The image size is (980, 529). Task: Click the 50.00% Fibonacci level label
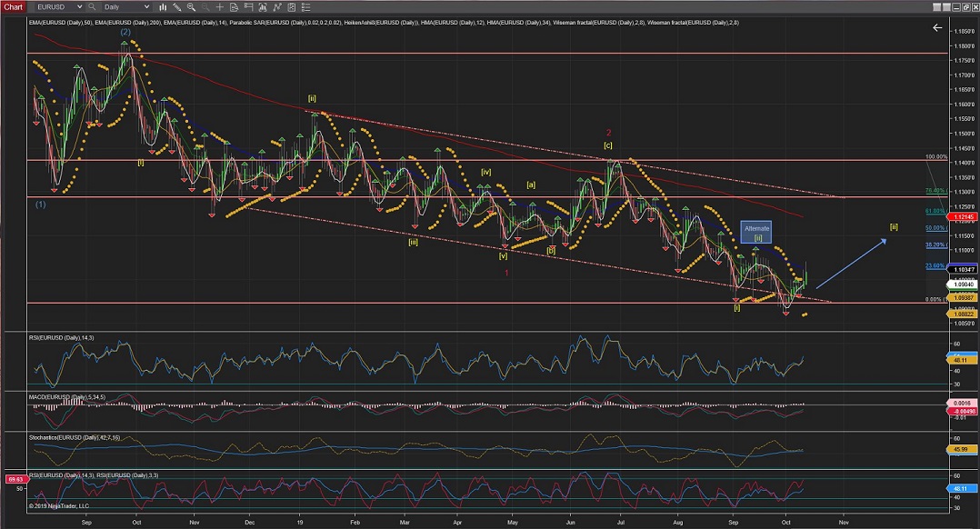(x=935, y=228)
